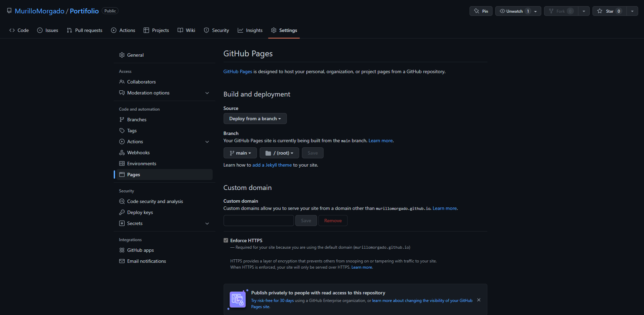Dismiss the publish privately banner
This screenshot has width=644, height=315.
pos(479,300)
